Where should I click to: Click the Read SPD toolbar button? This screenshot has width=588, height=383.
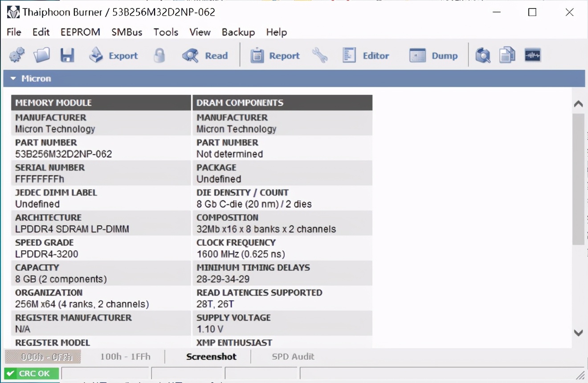tap(205, 56)
